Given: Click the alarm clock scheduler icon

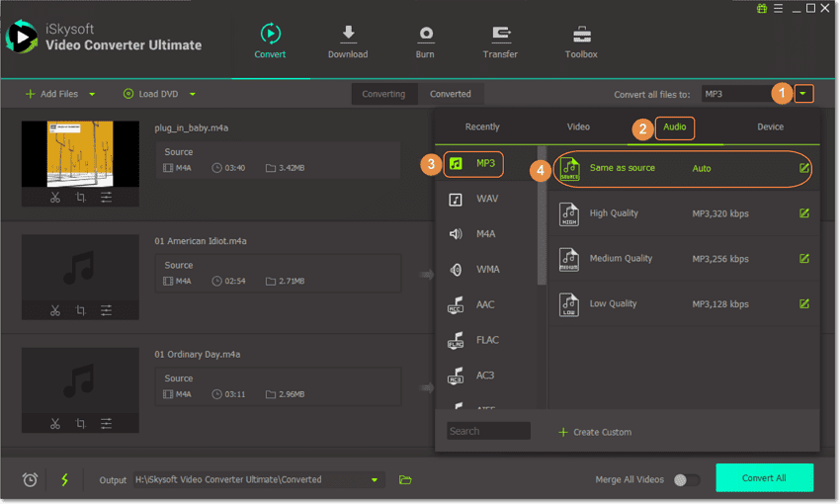Looking at the screenshot, I should point(31,479).
